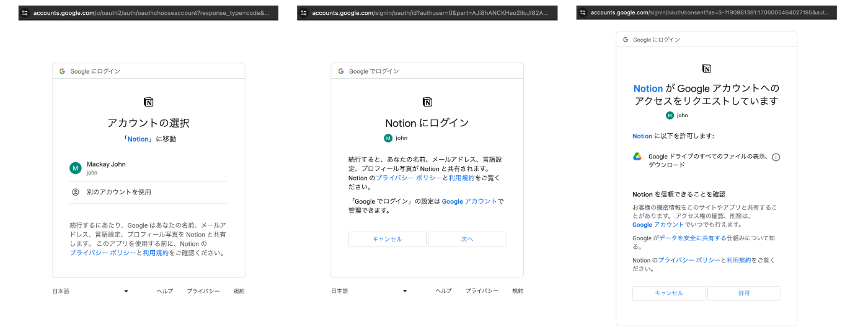The image size is (868, 335).
Task: Open プライバシー ポリシー link in Notion login dialog
Action: point(409,178)
